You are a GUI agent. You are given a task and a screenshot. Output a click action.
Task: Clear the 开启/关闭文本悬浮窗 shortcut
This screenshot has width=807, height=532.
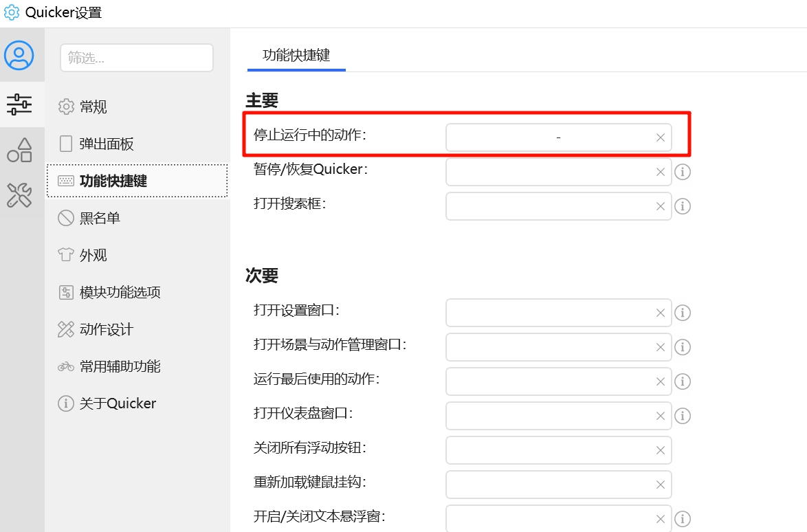tap(661, 519)
